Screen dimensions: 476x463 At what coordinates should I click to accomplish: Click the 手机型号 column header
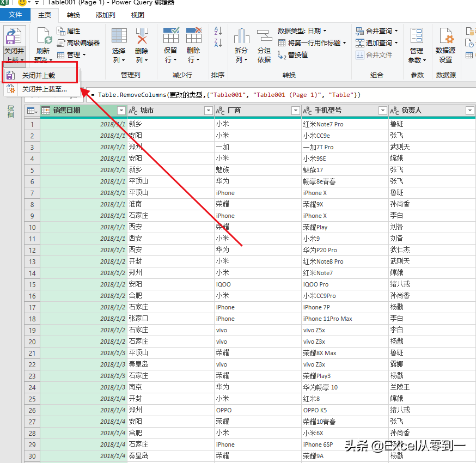(x=345, y=111)
